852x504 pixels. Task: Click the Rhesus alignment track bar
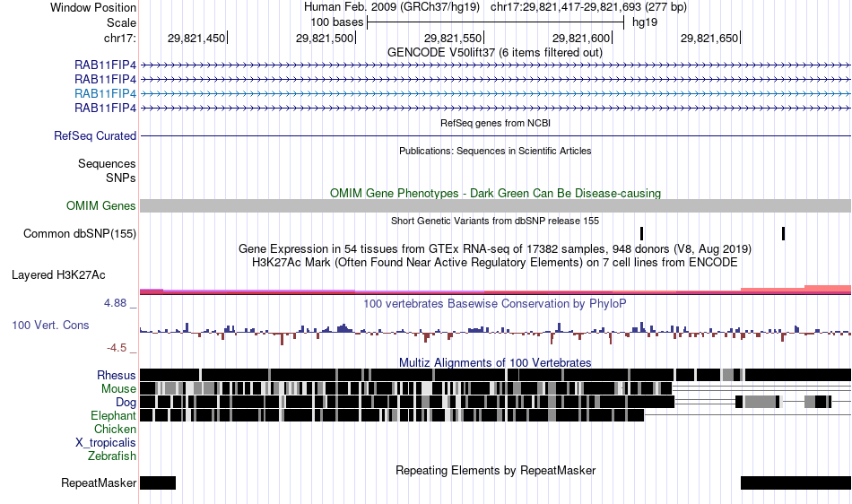pyautogui.click(x=496, y=375)
